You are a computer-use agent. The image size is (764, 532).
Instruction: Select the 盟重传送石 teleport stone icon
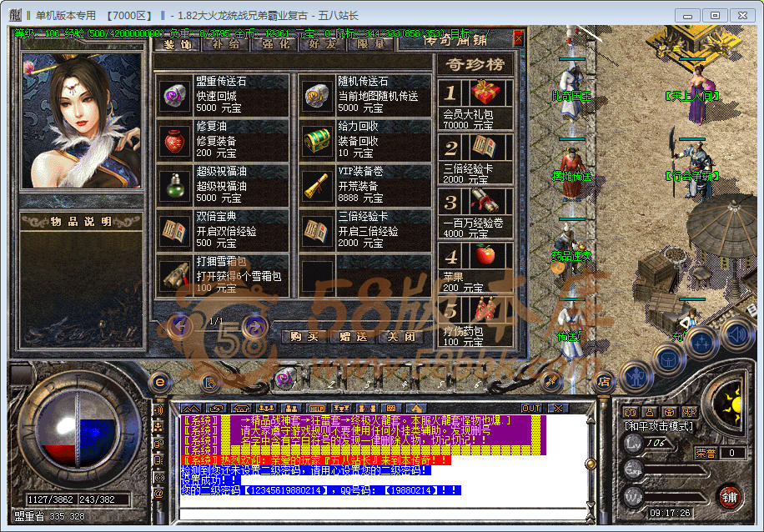click(x=174, y=96)
